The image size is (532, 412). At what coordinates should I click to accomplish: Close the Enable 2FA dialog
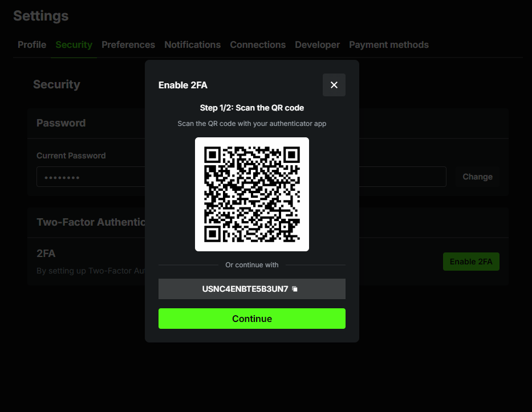pyautogui.click(x=334, y=85)
